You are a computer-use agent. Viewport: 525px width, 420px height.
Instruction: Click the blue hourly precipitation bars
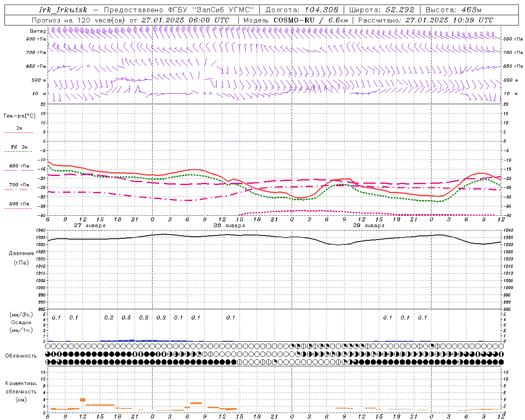[144, 340]
